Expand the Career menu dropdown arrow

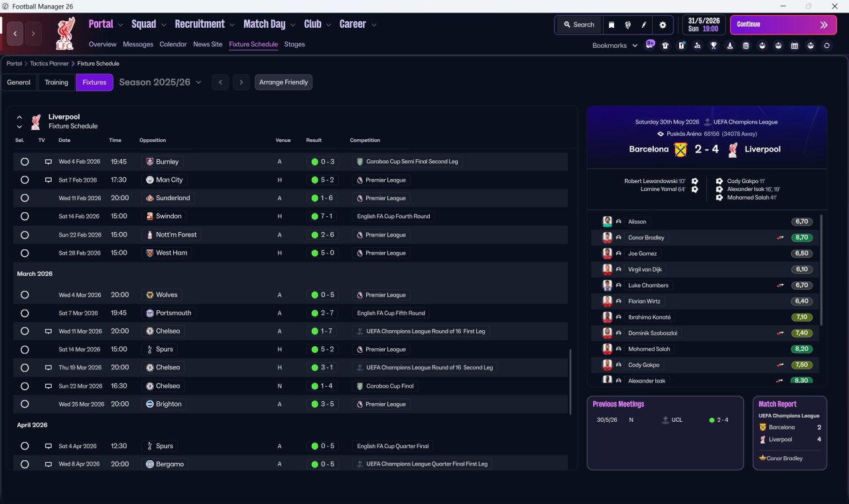pyautogui.click(x=373, y=25)
